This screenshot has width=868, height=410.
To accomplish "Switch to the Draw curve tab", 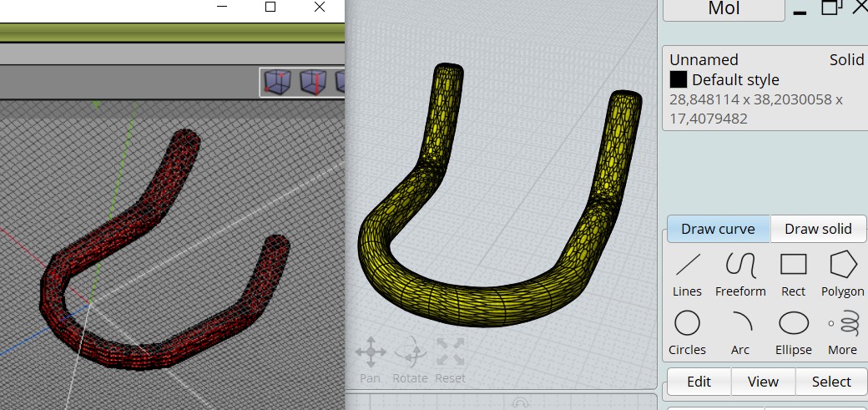I will click(x=718, y=229).
